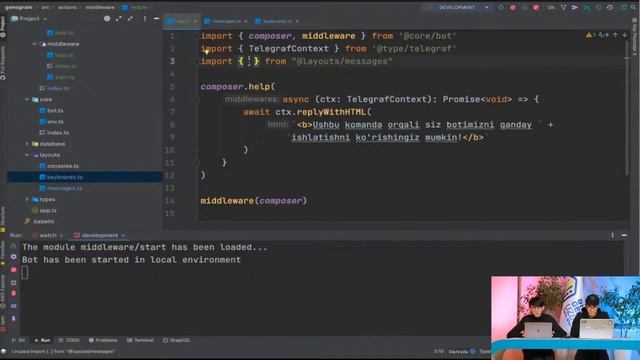The width and height of the screenshot is (640, 360).
Task: Switch to the messages.ts editor tab
Action: click(227, 21)
